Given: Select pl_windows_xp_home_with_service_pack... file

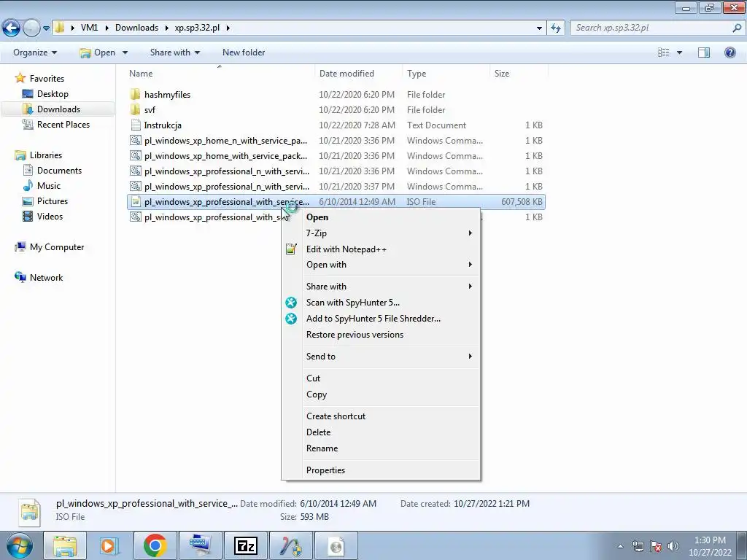Looking at the screenshot, I should coord(336,156).
